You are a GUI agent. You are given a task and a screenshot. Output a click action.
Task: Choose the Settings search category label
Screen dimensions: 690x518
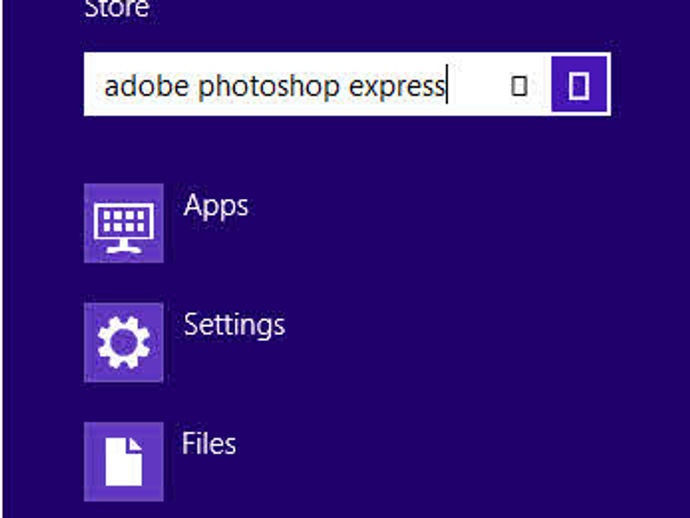coord(234,325)
